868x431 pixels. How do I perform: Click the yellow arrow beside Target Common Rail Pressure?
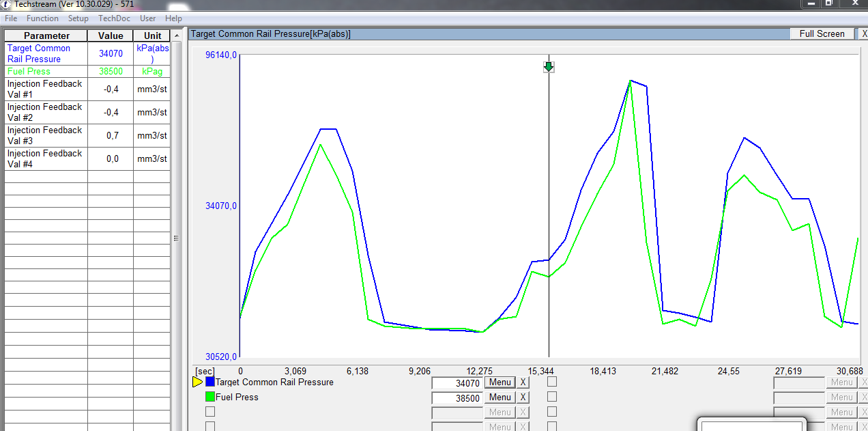coord(197,383)
